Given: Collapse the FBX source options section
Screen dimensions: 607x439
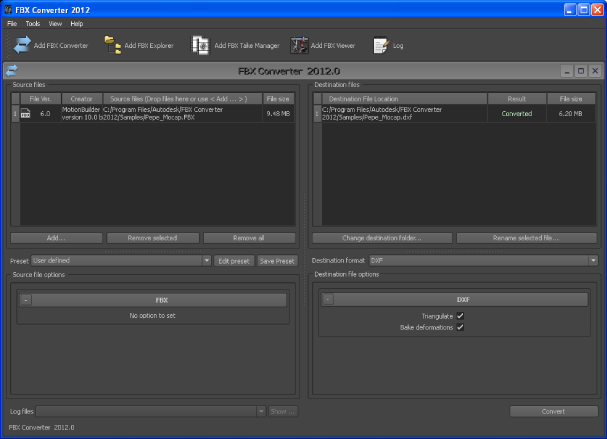Looking at the screenshot, I should coord(26,300).
